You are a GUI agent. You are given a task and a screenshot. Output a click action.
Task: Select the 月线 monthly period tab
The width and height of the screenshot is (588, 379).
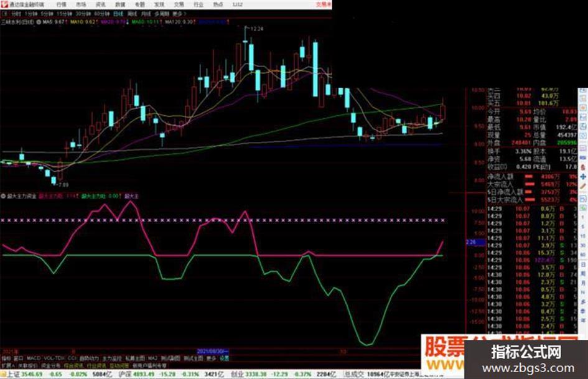(x=146, y=14)
